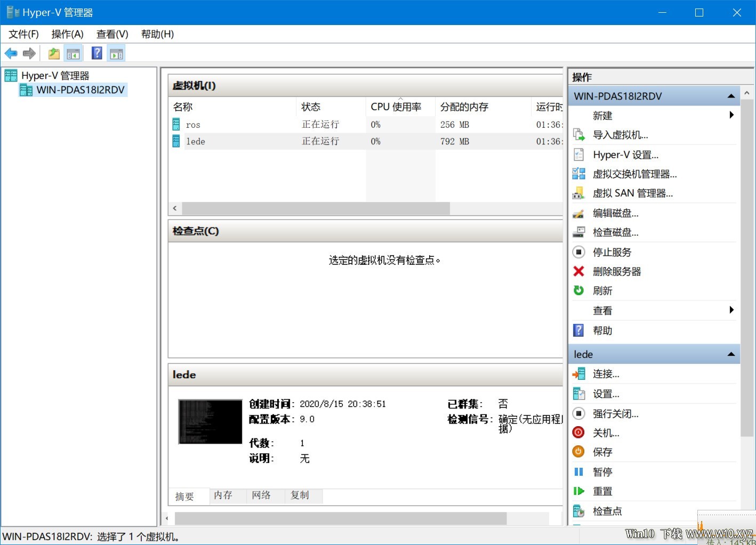Click the 虚拟 SAN 管理器 icon
The image size is (756, 545).
[x=578, y=193]
